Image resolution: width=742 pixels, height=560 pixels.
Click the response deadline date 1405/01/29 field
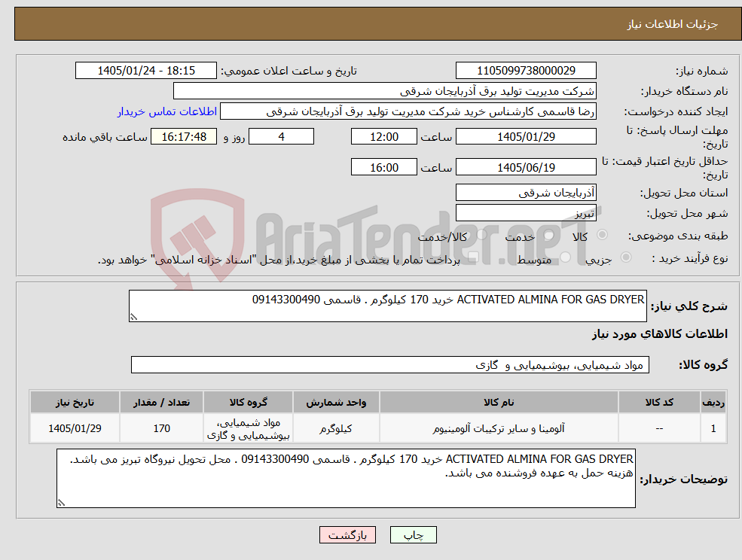tap(526, 137)
